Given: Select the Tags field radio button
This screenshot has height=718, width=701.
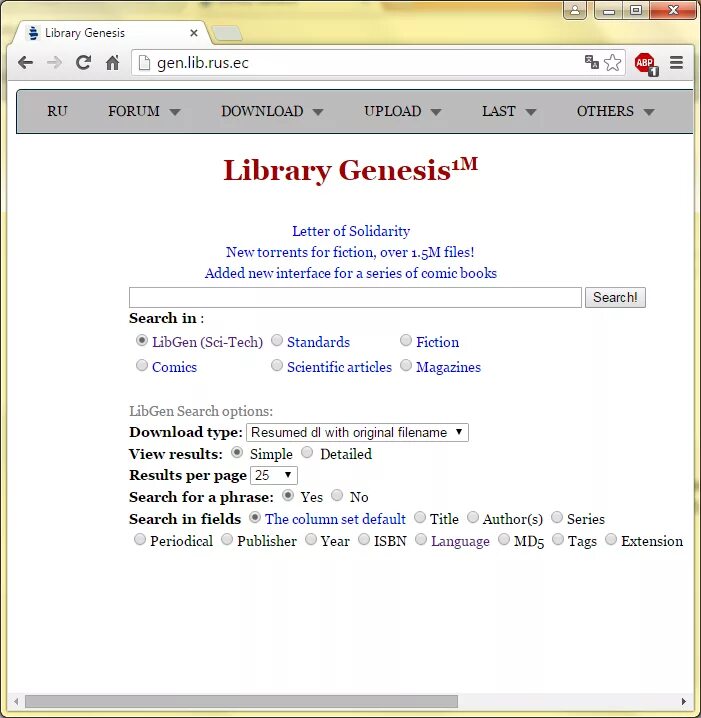Looking at the screenshot, I should pos(558,539).
